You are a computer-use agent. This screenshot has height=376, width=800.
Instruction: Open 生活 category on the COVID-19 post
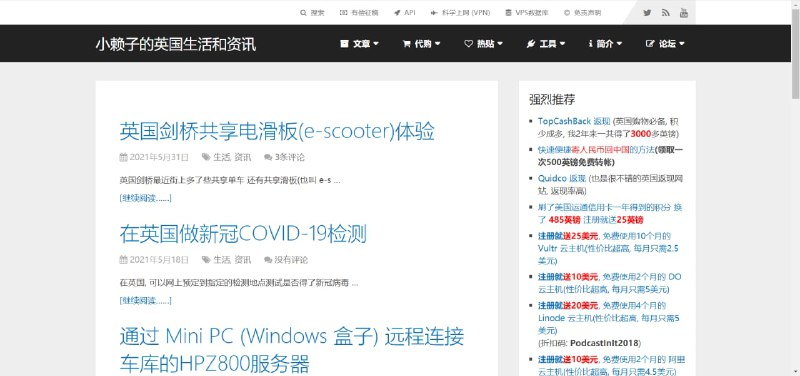pyautogui.click(x=221, y=260)
